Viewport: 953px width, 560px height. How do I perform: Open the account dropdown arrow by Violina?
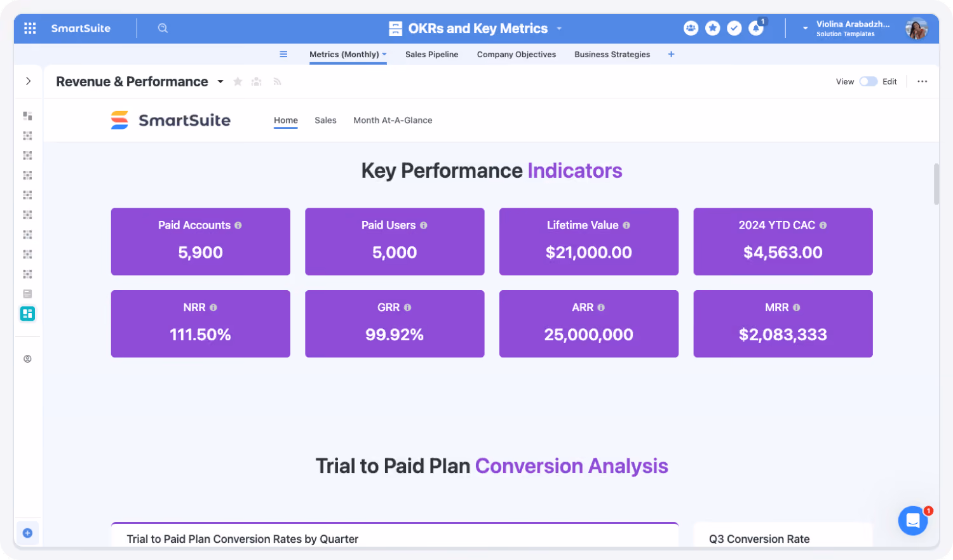pos(805,28)
